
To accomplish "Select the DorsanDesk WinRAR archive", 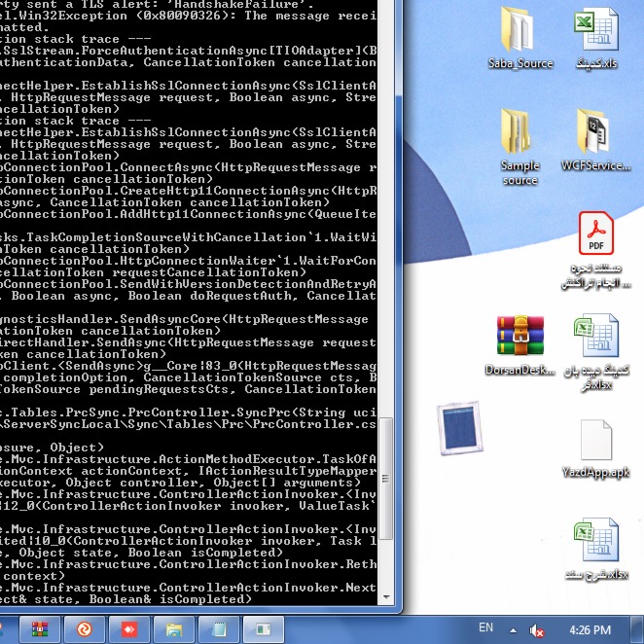I will pos(519,339).
